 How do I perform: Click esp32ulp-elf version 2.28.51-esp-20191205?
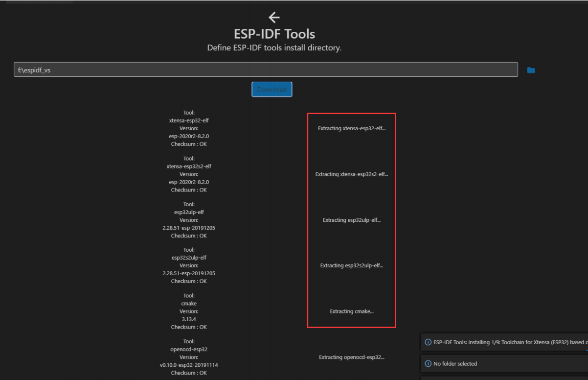tap(189, 228)
